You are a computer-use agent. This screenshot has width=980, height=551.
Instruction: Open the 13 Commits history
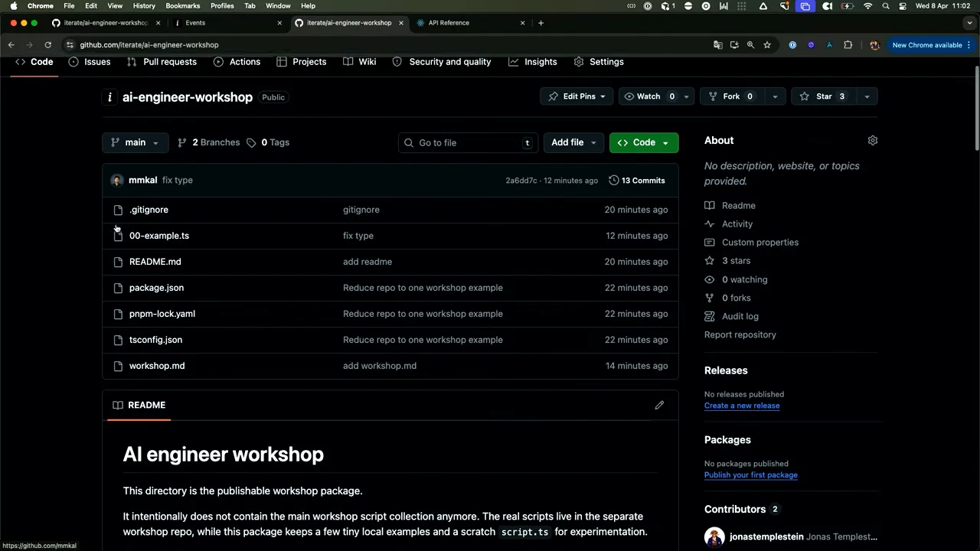[636, 181]
